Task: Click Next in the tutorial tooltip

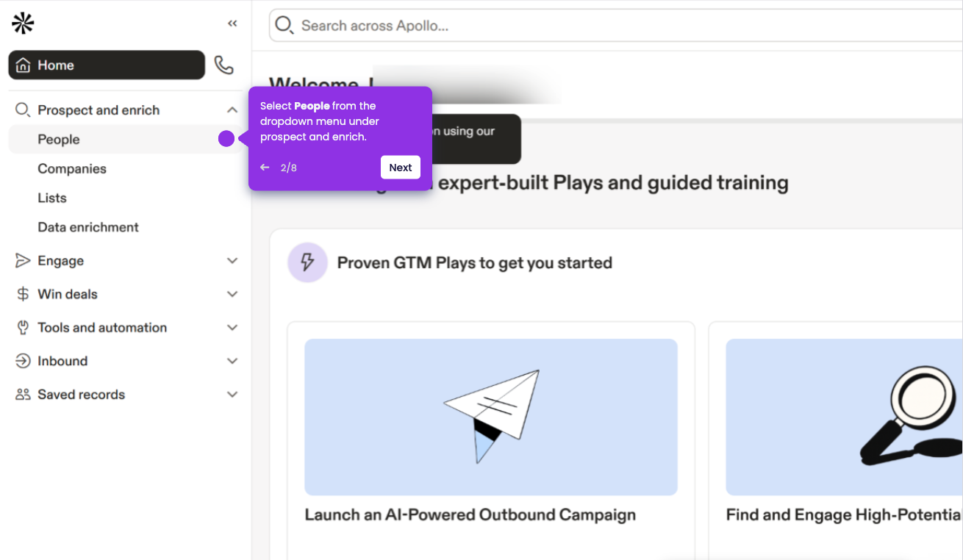Action: [401, 168]
